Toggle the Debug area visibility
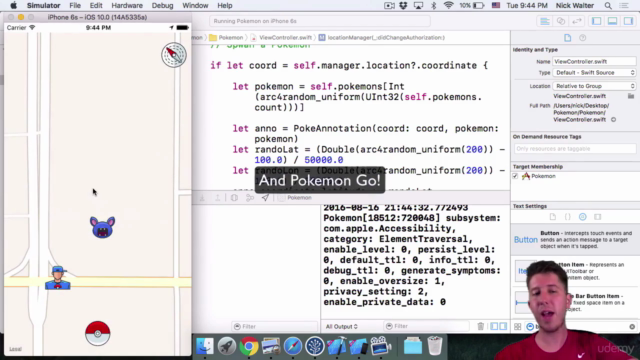Screen dimensions: 640x360 click(x=612, y=21)
